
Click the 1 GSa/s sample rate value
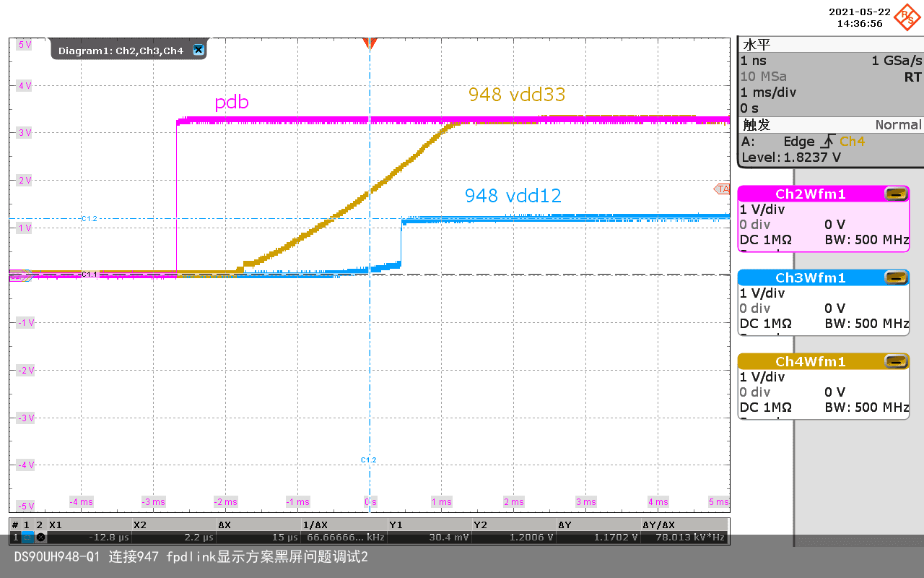[897, 61]
